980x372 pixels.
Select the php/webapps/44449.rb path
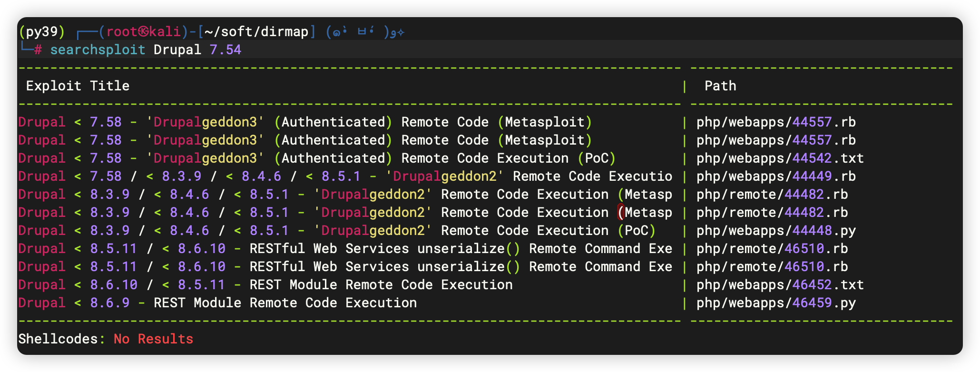[x=776, y=176]
